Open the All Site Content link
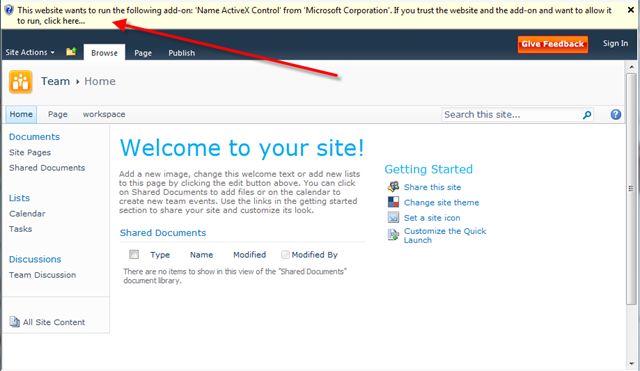Image resolution: width=640 pixels, height=371 pixels. pyautogui.click(x=54, y=322)
